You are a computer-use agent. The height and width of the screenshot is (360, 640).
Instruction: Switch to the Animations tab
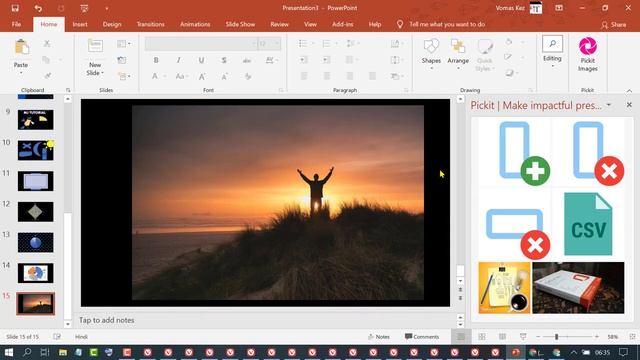(x=195, y=24)
